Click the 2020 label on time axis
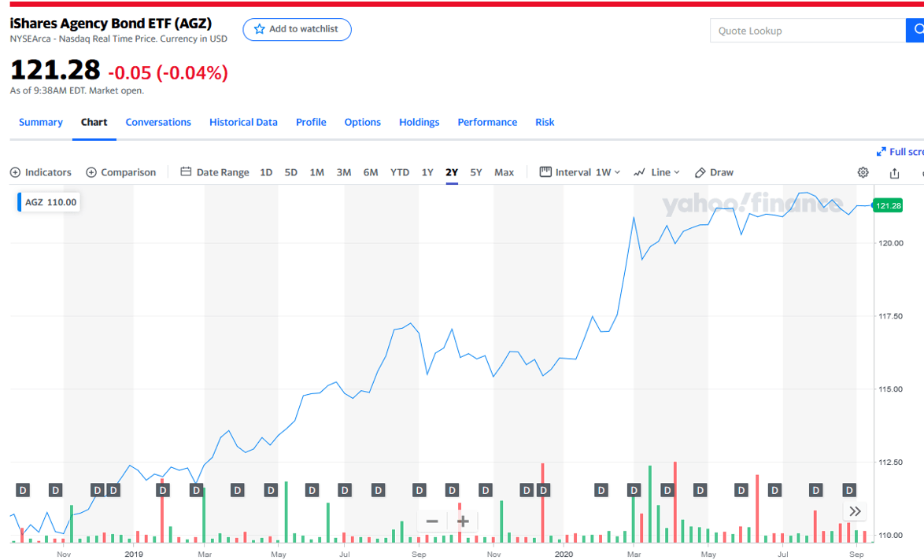This screenshot has width=924, height=560. pyautogui.click(x=564, y=554)
